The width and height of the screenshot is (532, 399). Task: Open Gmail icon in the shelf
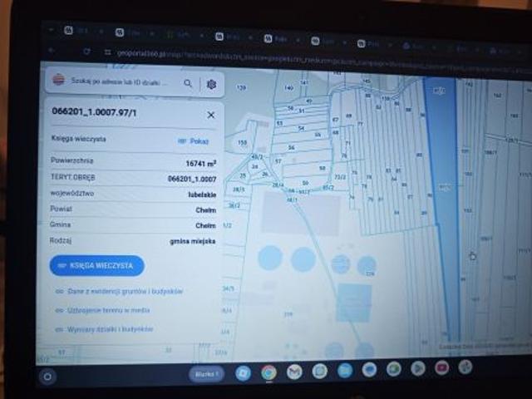[294, 372]
